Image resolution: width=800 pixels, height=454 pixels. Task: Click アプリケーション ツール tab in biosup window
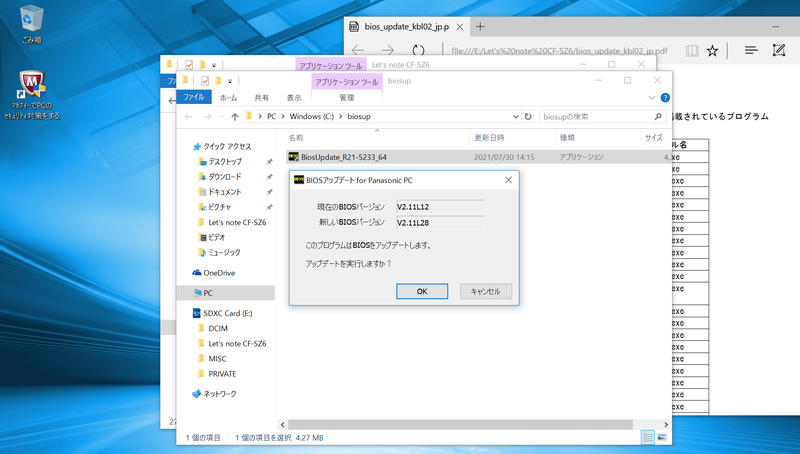point(346,82)
